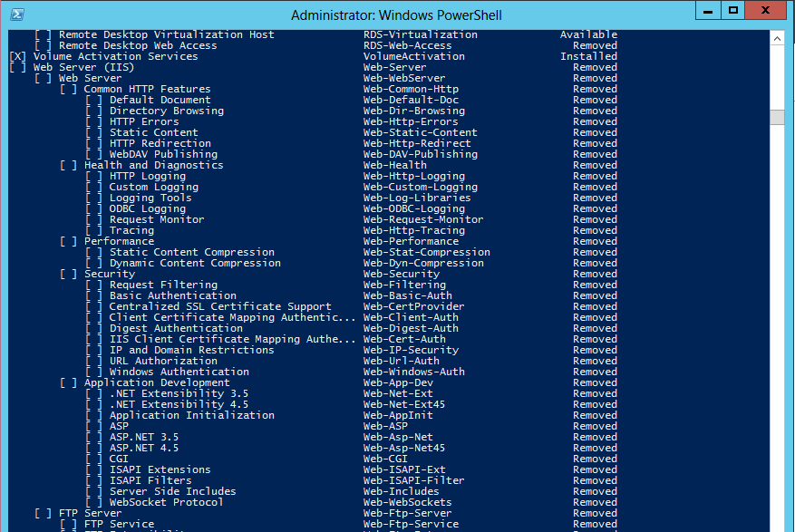Click "Static Content Compression" text

click(x=192, y=252)
